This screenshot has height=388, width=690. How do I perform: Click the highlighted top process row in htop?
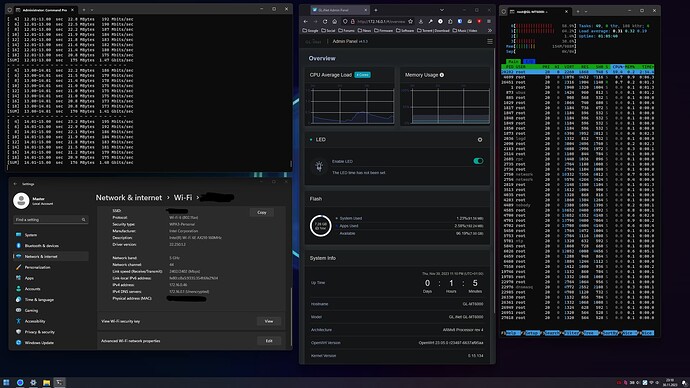pyautogui.click(x=577, y=72)
